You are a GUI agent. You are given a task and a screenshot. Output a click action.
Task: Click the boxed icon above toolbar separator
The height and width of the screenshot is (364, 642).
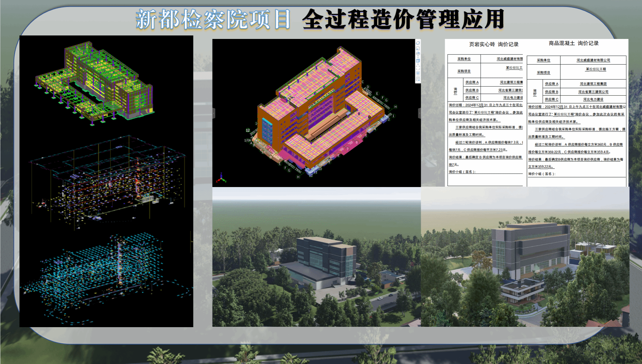tap(418, 73)
